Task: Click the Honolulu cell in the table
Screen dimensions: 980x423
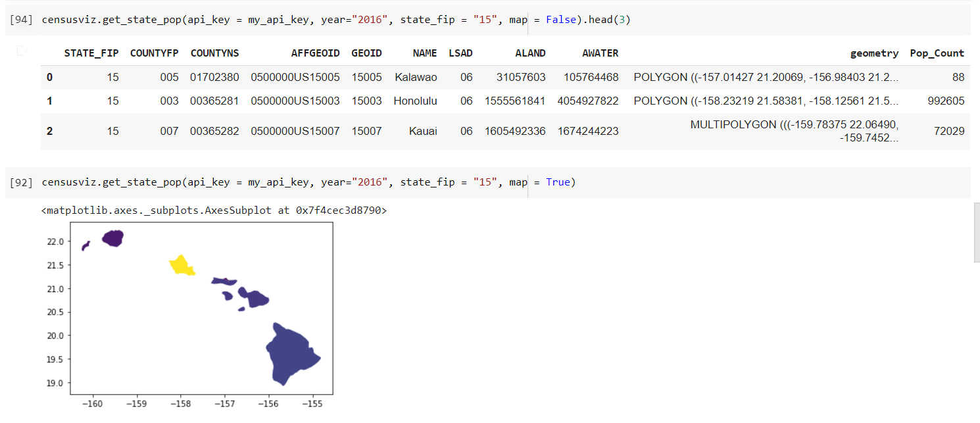Action: point(415,101)
